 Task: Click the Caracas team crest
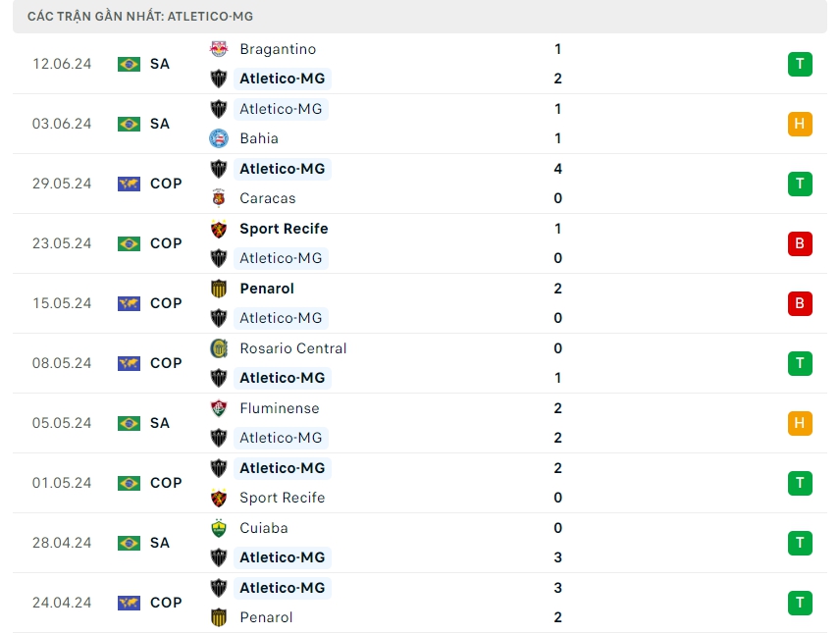(219, 198)
